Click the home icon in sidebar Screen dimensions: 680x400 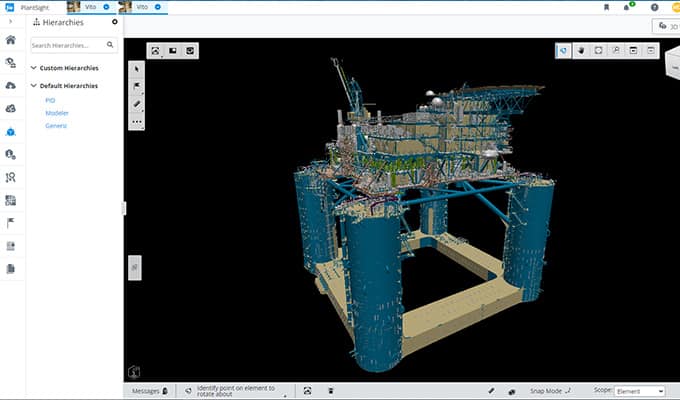point(11,40)
